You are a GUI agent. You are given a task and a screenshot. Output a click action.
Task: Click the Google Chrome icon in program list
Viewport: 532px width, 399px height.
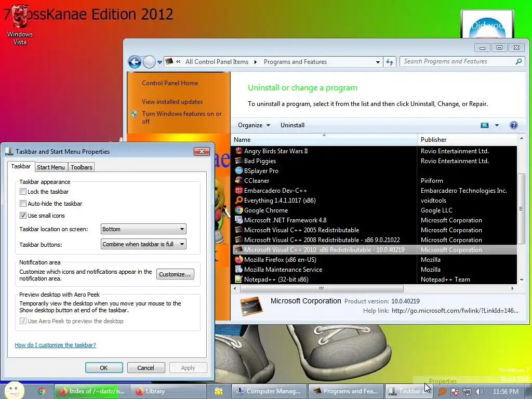pyautogui.click(x=239, y=210)
